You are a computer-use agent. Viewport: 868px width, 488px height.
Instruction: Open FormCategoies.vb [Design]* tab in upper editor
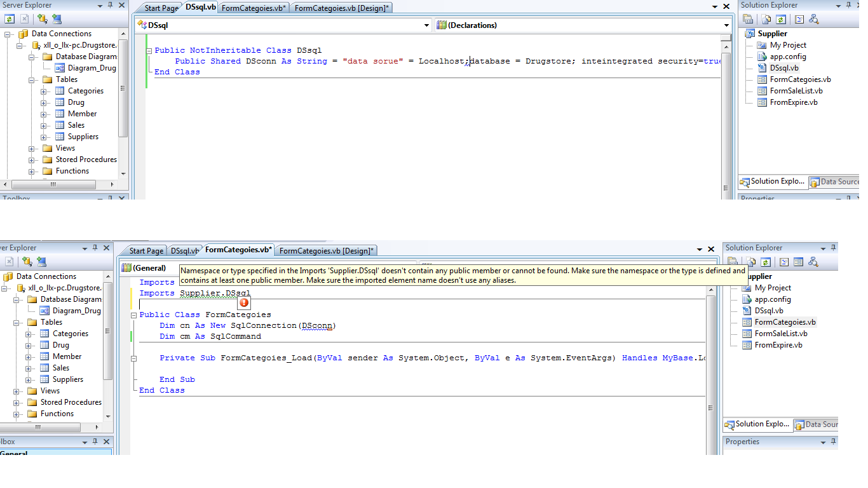pos(342,8)
